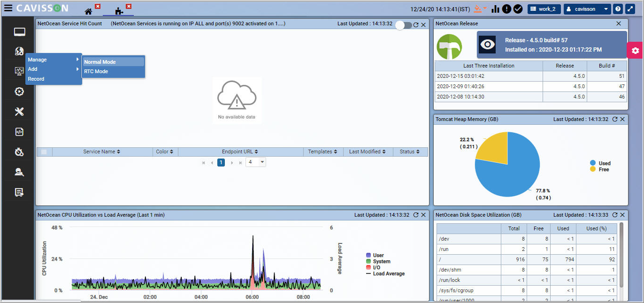The image size is (644, 303).
Task: Open the help question mark icon
Action: click(618, 9)
